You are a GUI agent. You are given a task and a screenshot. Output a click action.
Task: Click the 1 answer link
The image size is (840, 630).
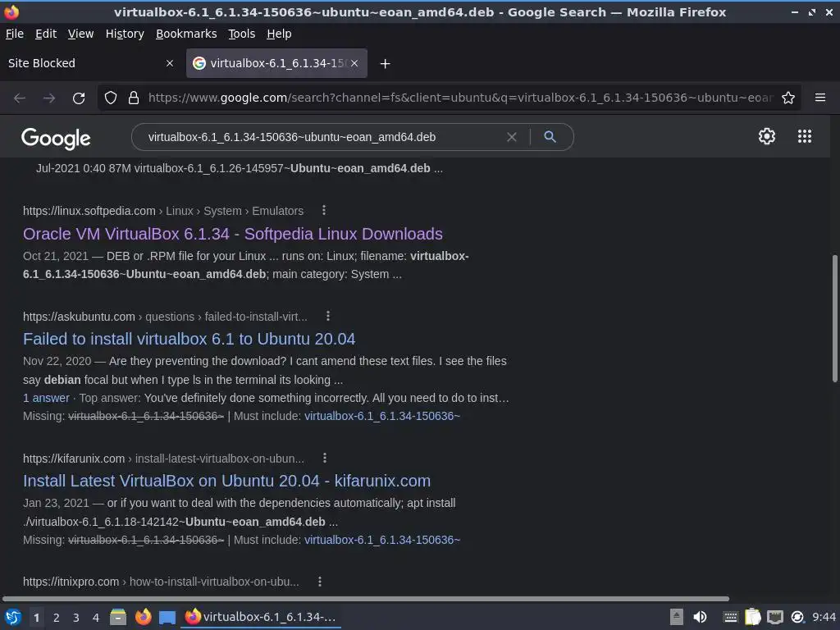point(46,398)
